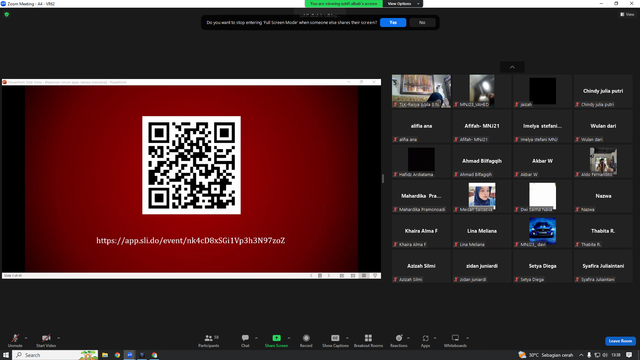Select Lina Meliana participant tile
This screenshot has height=360, width=640.
pyautogui.click(x=482, y=231)
